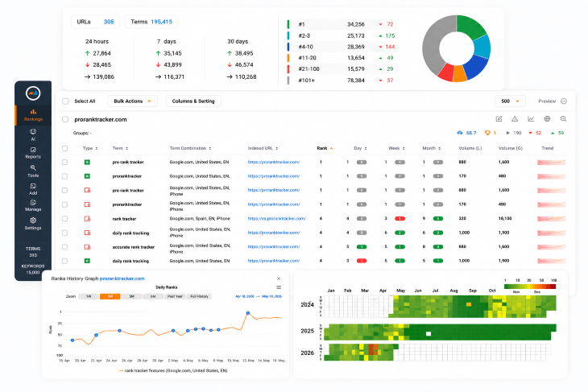Set chart zoom to Past Year
Screen dimensions: 588x392
click(175, 296)
